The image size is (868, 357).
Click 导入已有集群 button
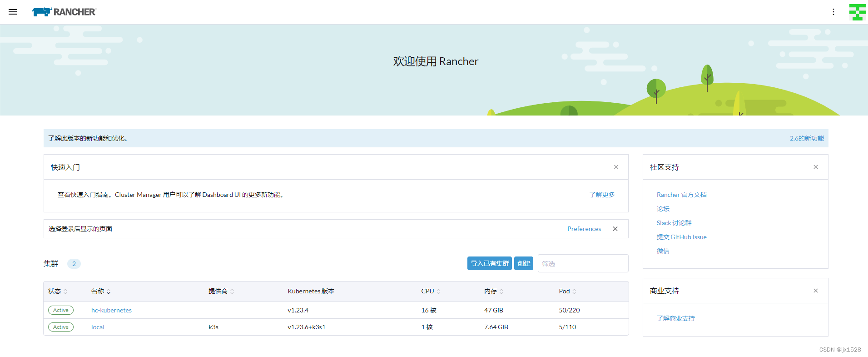(x=490, y=263)
